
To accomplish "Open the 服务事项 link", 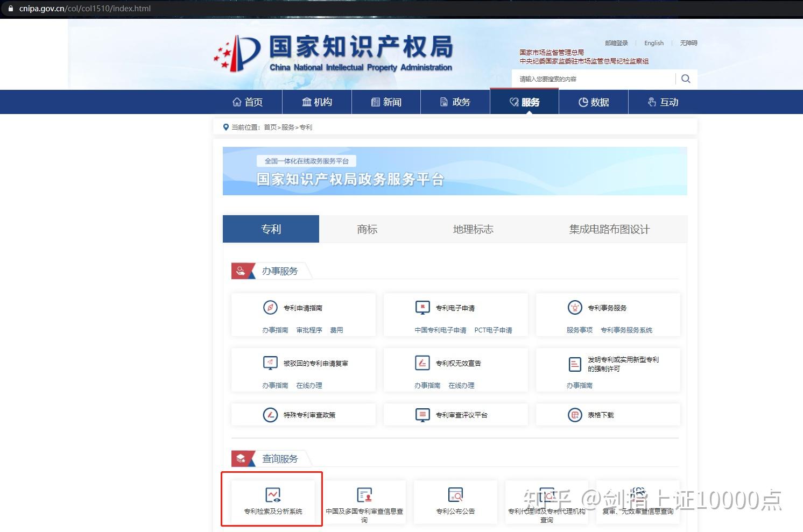I will [579, 330].
